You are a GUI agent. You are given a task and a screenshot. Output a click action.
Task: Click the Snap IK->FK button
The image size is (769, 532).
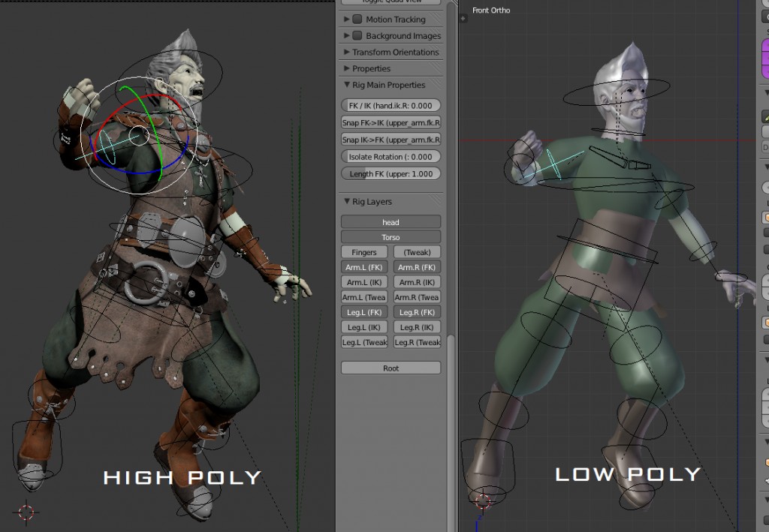pyautogui.click(x=391, y=139)
